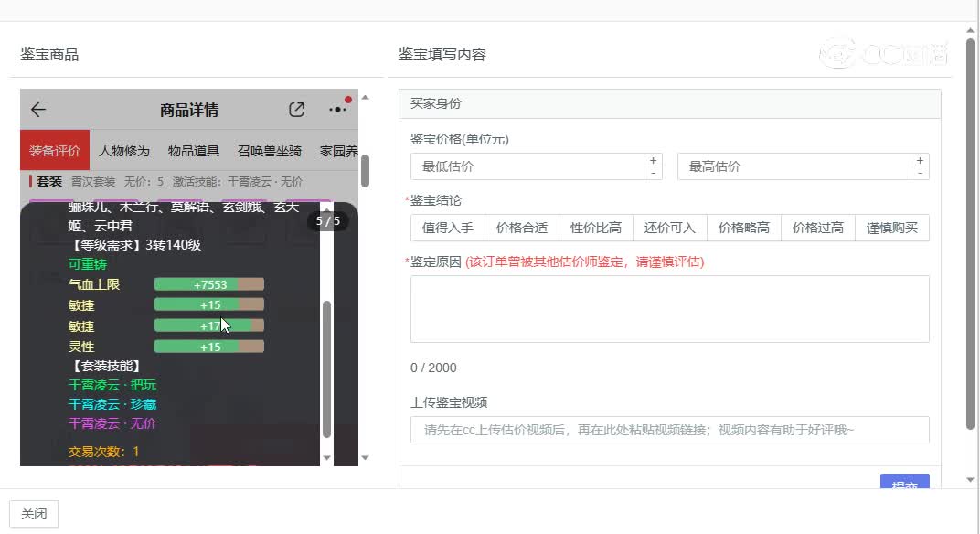Click the main page scrollbar down arrow
The width and height of the screenshot is (980, 534).
pos(970,480)
